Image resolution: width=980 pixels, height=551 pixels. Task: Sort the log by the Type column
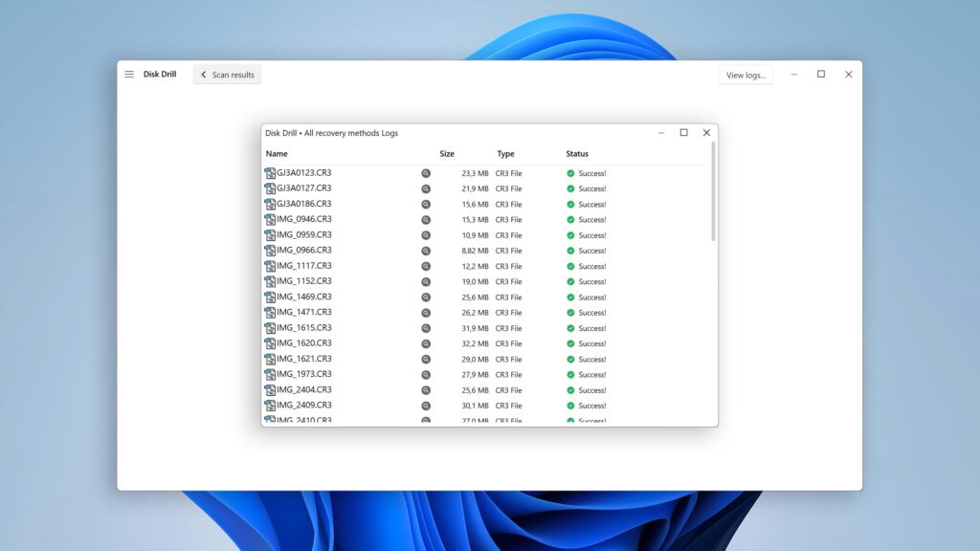tap(506, 153)
